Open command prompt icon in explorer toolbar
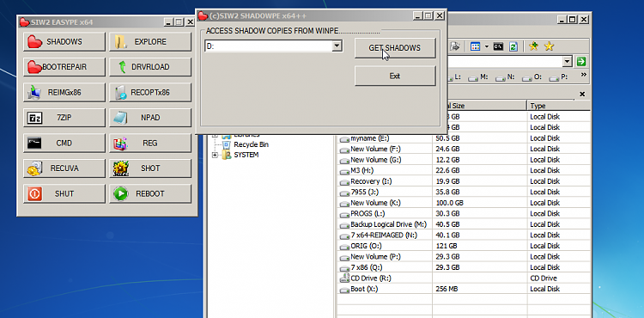Screen dimensions: 644x318 pyautogui.click(x=498, y=46)
